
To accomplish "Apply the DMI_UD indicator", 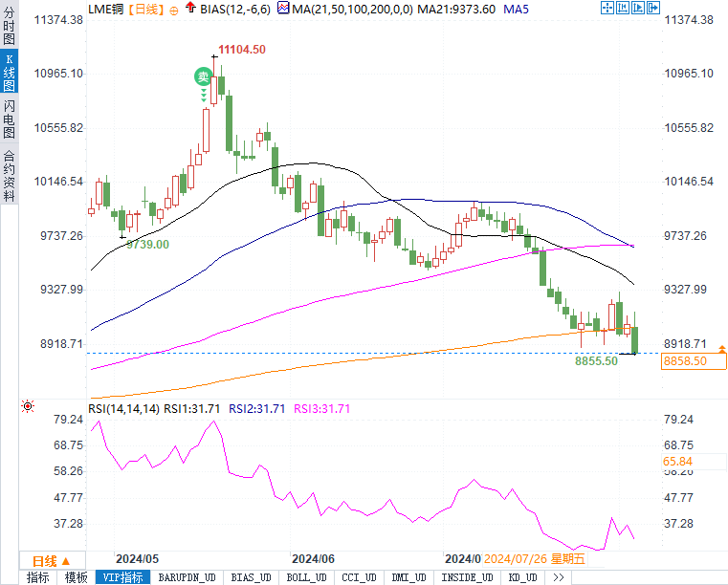I will pyautogui.click(x=408, y=577).
